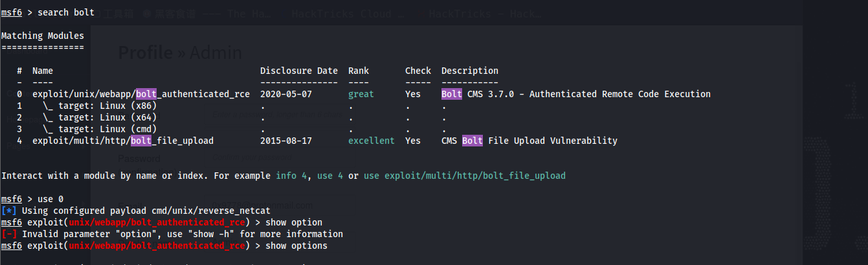
Task: Click the 'Disclosure Date' column header
Action: (x=299, y=71)
